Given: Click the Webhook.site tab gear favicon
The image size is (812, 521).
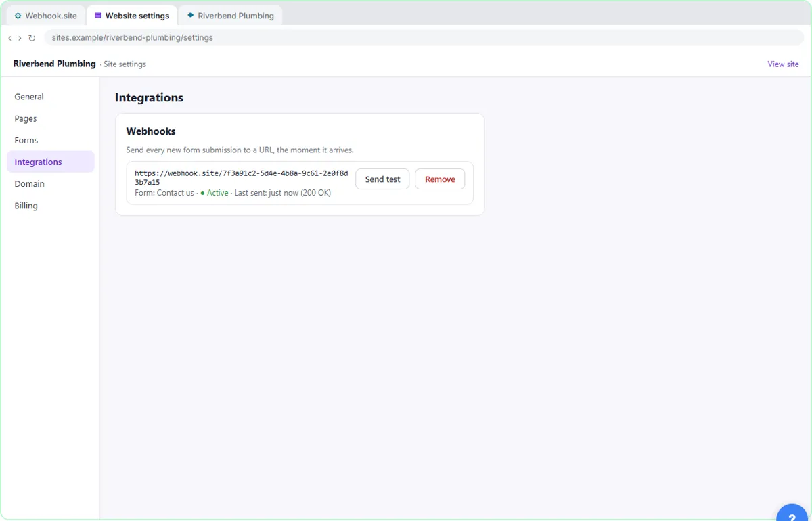Looking at the screenshot, I should click(x=18, y=16).
